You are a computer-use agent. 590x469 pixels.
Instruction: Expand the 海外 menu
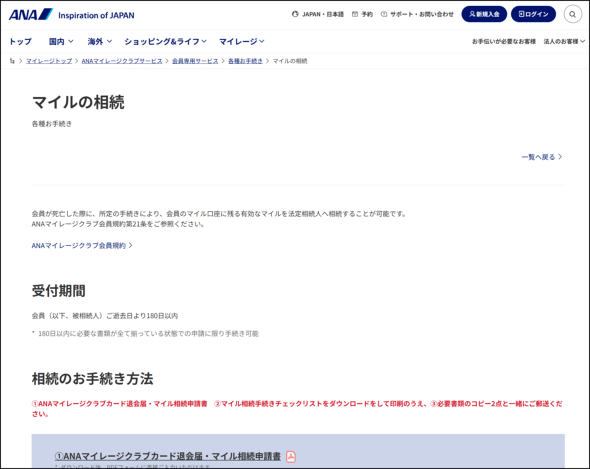(100, 41)
